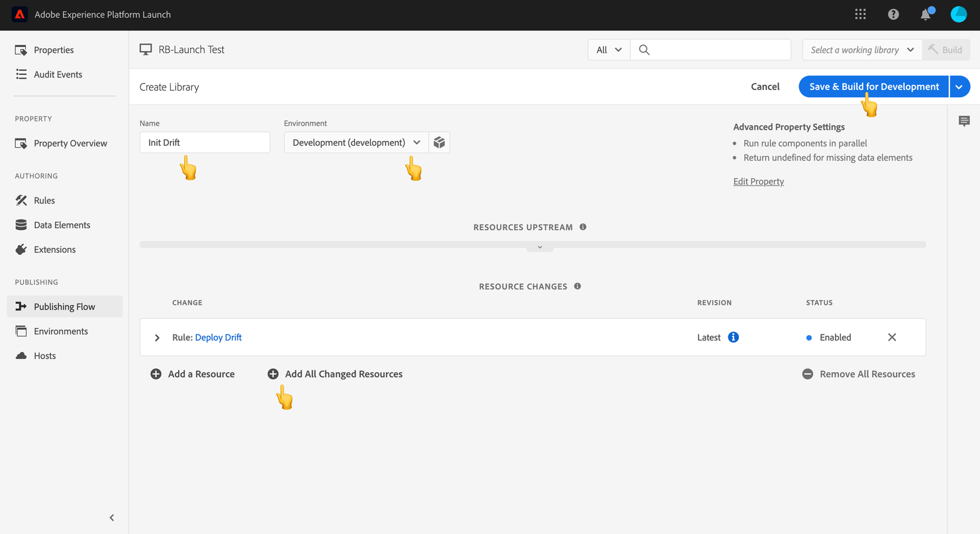The image size is (980, 534).
Task: Open Extensions section
Action: tap(55, 249)
